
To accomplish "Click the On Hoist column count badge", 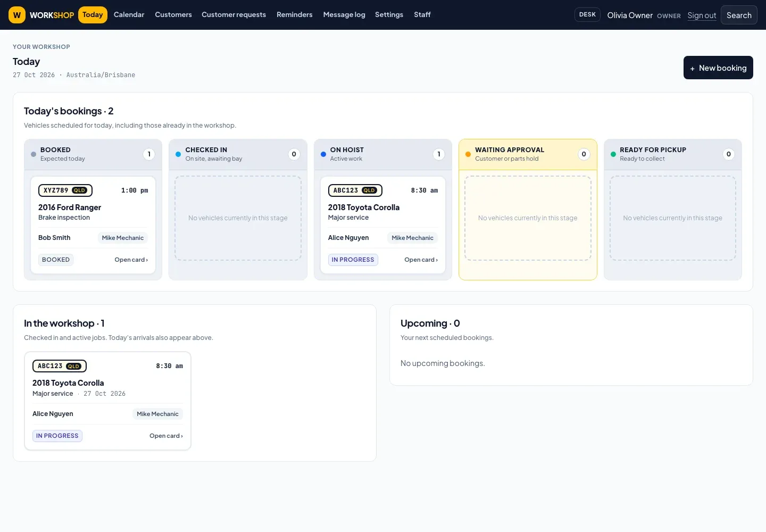I will (439, 154).
